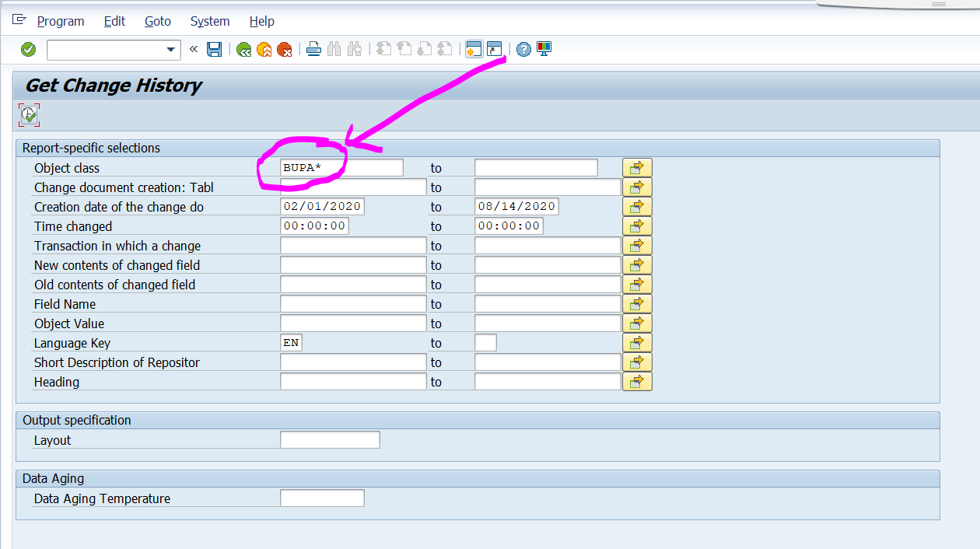Click the Find (binoculars) icon
This screenshot has height=549, width=980.
tap(334, 49)
